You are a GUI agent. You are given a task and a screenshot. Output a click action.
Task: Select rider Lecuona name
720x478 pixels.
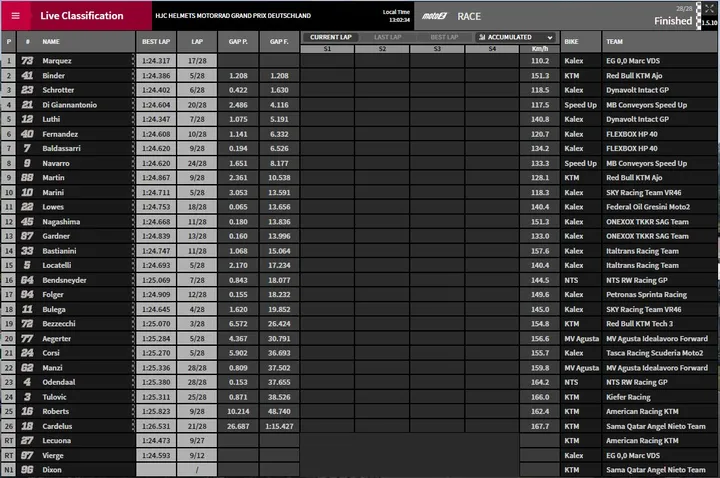[x=56, y=441]
